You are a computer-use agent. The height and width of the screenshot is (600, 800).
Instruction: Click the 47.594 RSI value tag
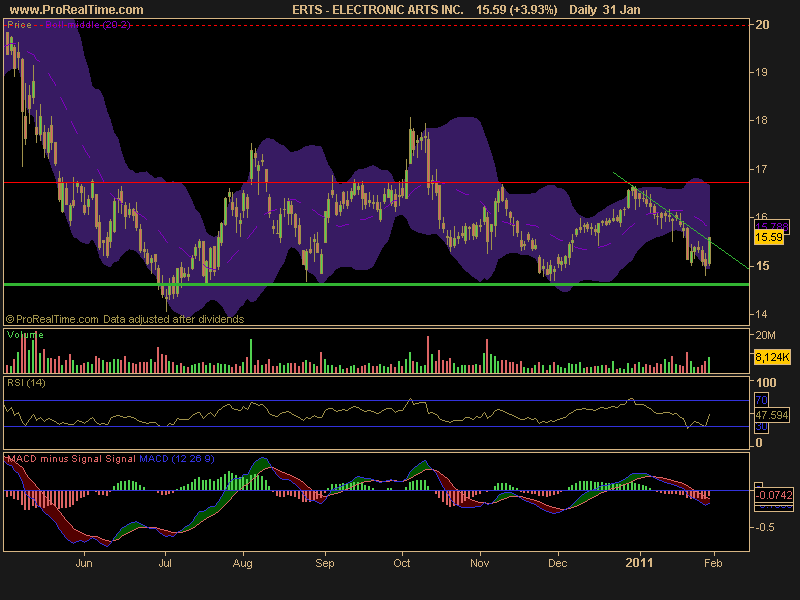771,415
